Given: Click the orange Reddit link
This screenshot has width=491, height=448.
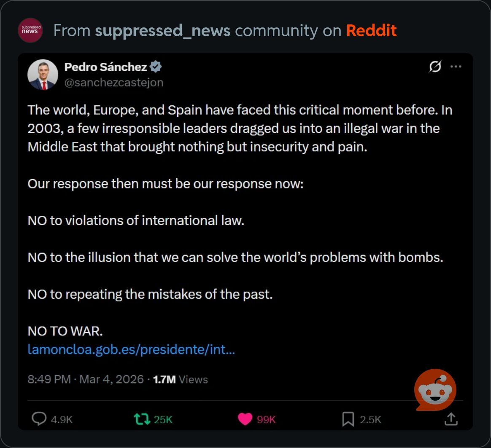Looking at the screenshot, I should 371,30.
